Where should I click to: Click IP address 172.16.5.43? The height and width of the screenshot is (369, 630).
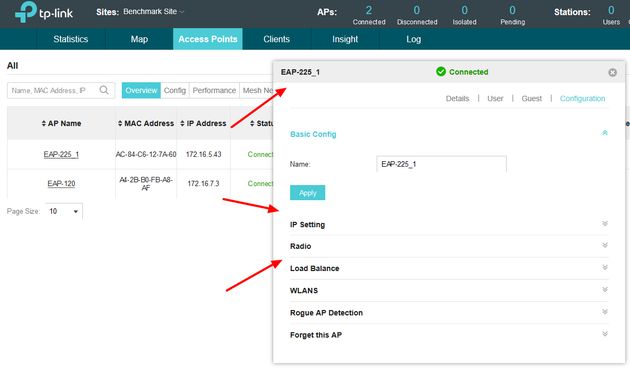coord(203,154)
